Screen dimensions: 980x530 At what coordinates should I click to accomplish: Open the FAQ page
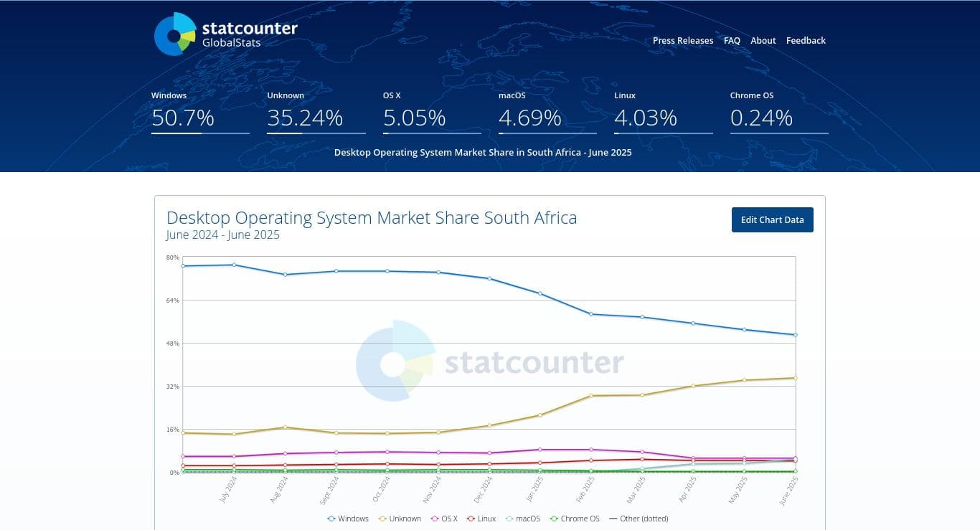[x=732, y=41]
